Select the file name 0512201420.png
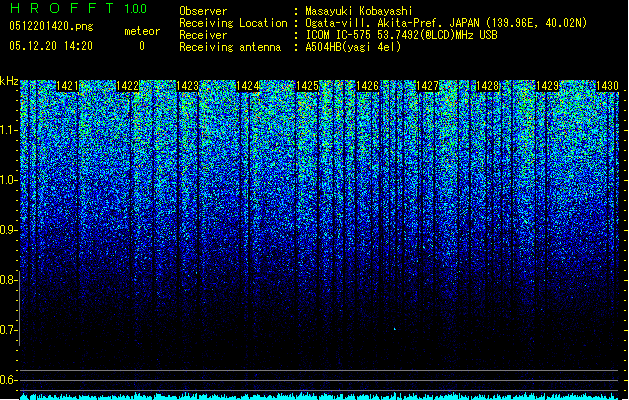This screenshot has width=629, height=400. coord(51,26)
